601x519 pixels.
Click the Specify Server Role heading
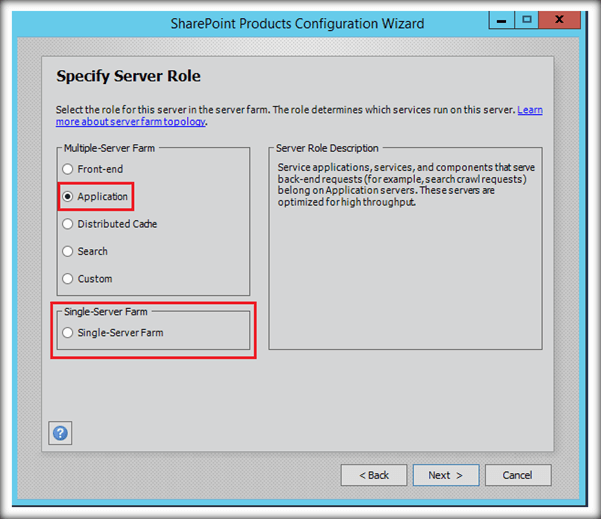128,76
